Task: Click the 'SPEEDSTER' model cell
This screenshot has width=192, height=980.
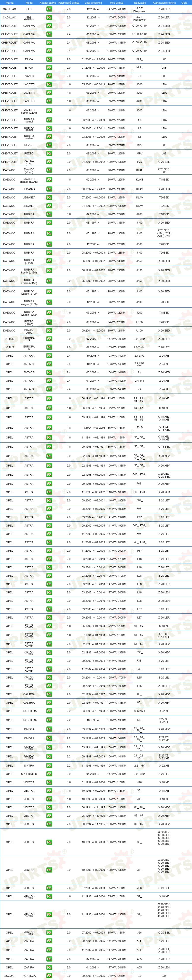Action: pos(29,774)
